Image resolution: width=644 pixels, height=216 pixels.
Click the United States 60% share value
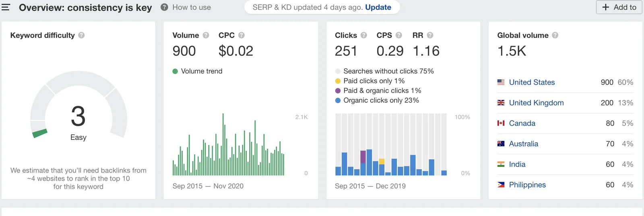tap(625, 82)
